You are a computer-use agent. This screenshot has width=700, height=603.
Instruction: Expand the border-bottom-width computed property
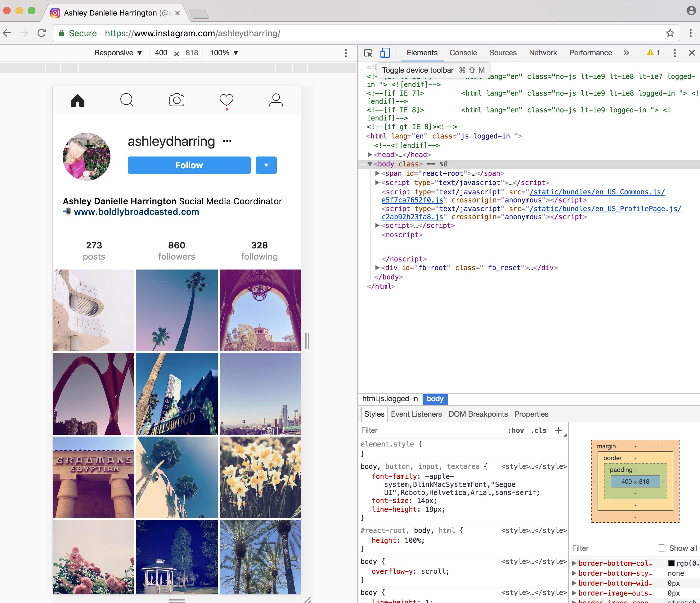click(574, 583)
